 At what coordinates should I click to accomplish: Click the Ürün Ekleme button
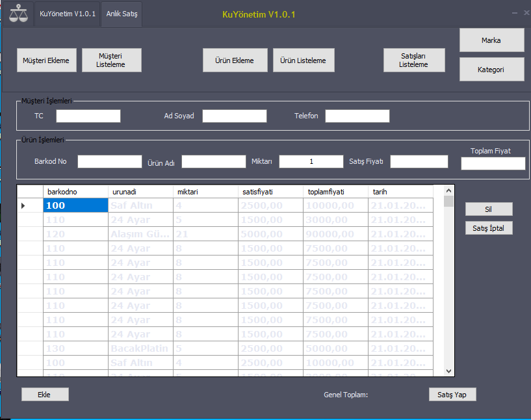pyautogui.click(x=235, y=60)
